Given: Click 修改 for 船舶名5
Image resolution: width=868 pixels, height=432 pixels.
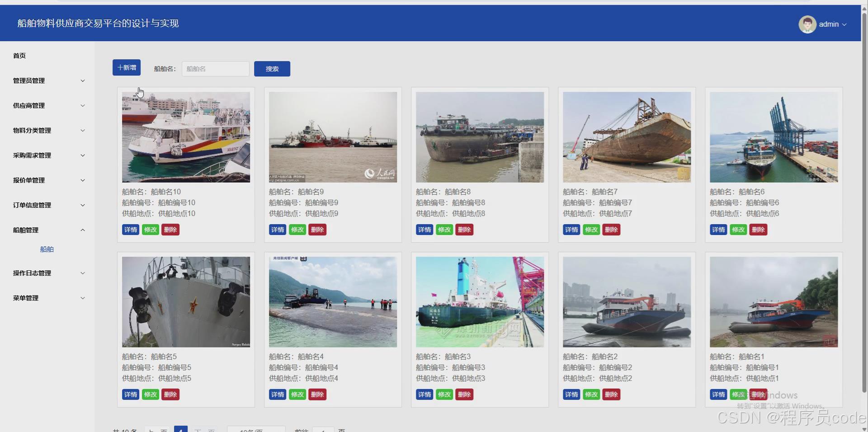Looking at the screenshot, I should pyautogui.click(x=151, y=394).
